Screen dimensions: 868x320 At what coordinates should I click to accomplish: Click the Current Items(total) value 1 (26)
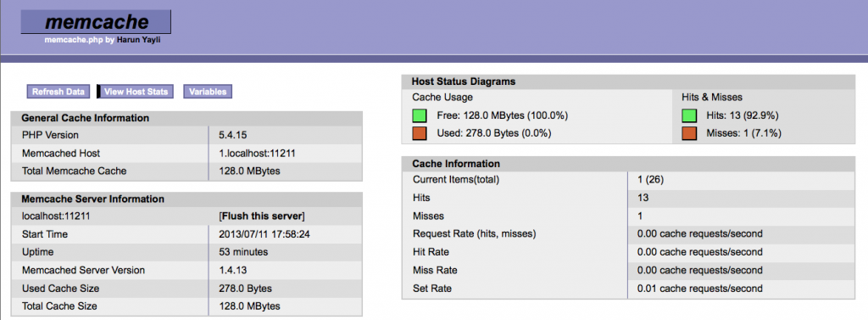coord(650,180)
